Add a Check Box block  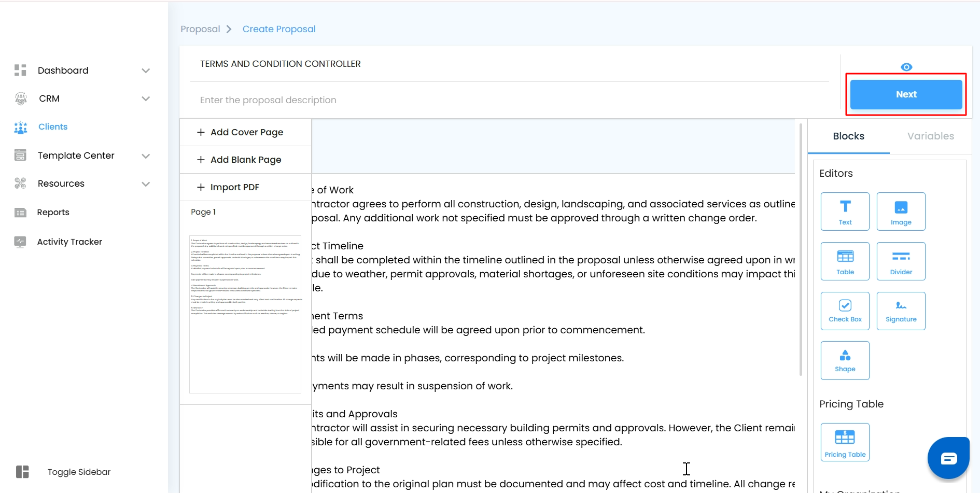845,311
